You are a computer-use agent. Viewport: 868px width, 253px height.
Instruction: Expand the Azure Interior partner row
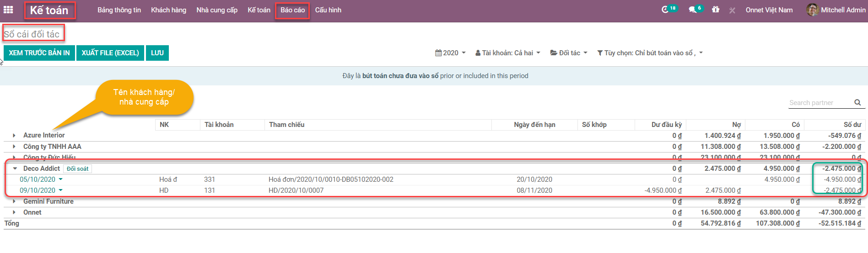[x=14, y=136]
